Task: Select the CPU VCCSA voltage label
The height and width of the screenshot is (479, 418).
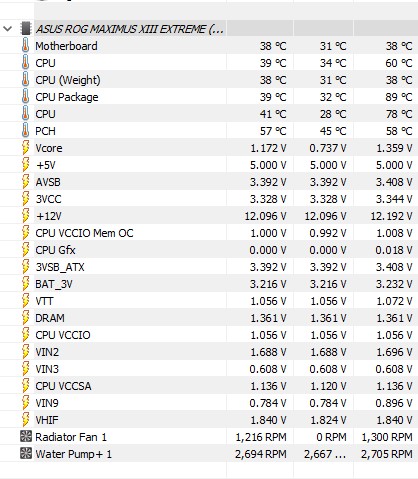Action: (63, 386)
